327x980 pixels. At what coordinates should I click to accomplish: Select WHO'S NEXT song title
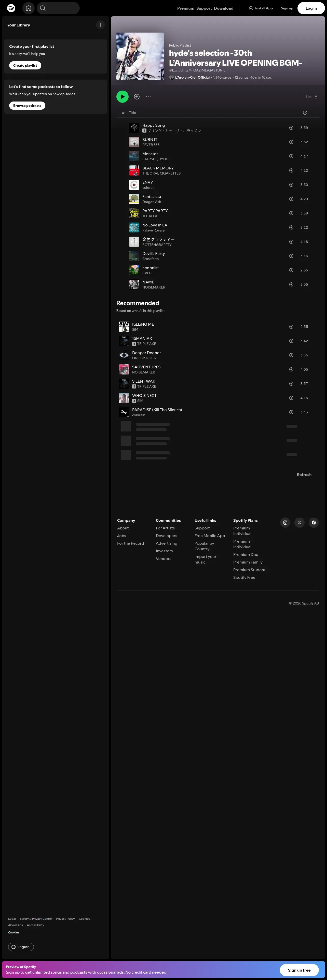144,396
